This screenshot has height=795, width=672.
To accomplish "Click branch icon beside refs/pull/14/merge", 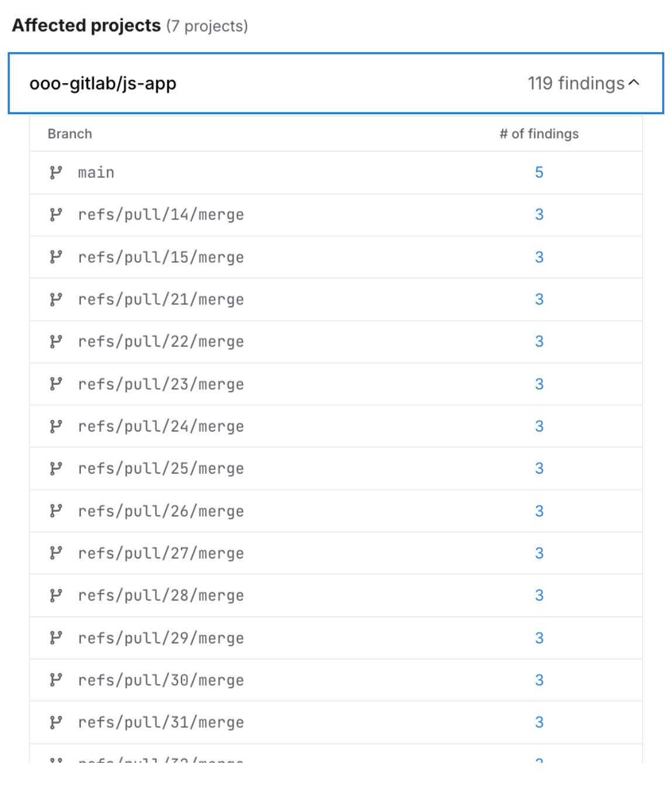I will click(x=56, y=215).
